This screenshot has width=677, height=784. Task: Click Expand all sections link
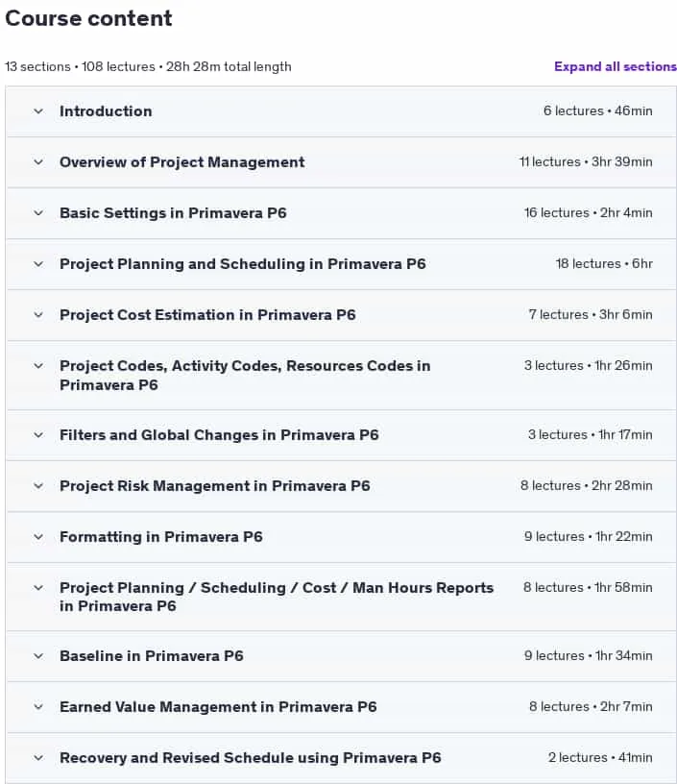click(x=615, y=66)
